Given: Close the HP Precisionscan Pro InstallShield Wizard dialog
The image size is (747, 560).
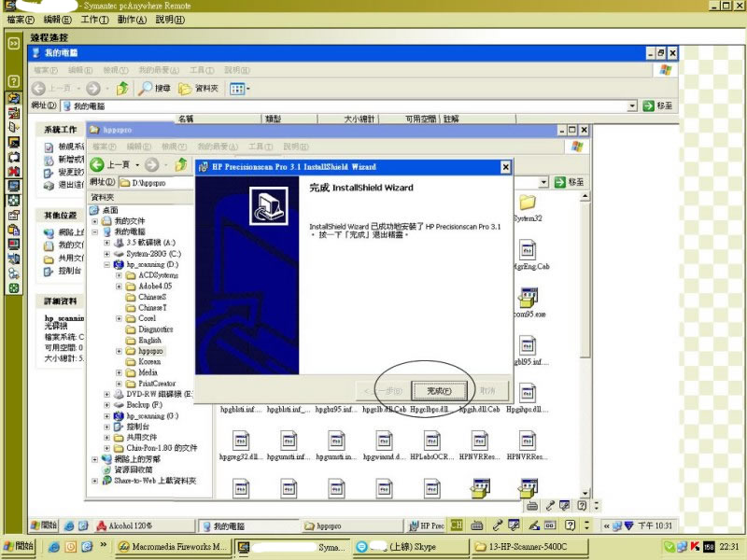Looking at the screenshot, I should coord(505,167).
